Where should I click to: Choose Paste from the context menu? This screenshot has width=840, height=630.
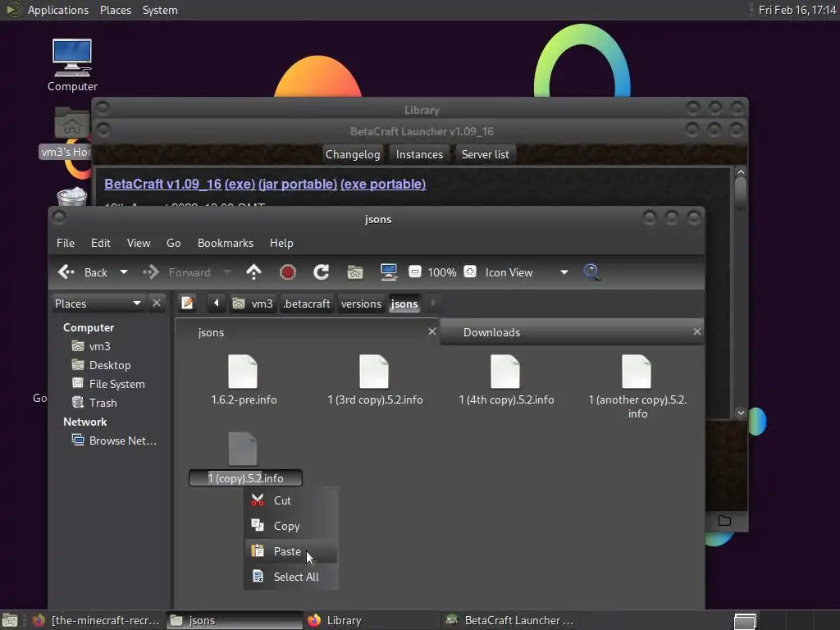click(292, 550)
